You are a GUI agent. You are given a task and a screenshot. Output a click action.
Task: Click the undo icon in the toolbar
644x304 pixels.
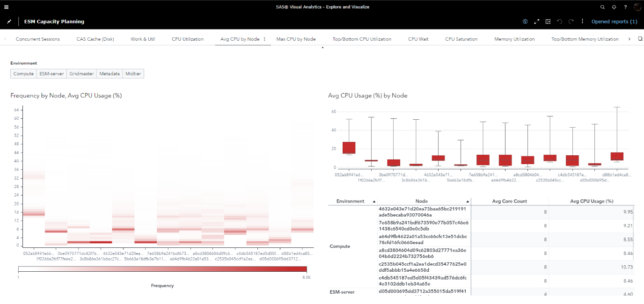click(x=560, y=21)
